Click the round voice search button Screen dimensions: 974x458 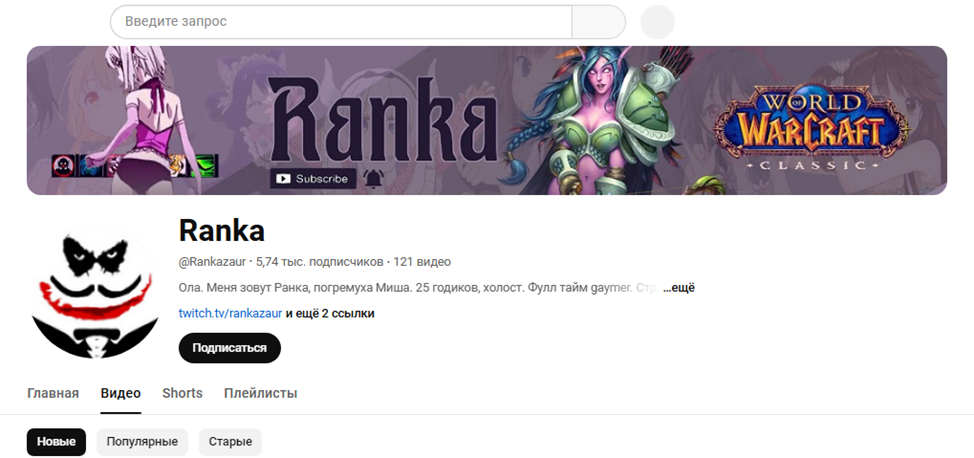657,22
